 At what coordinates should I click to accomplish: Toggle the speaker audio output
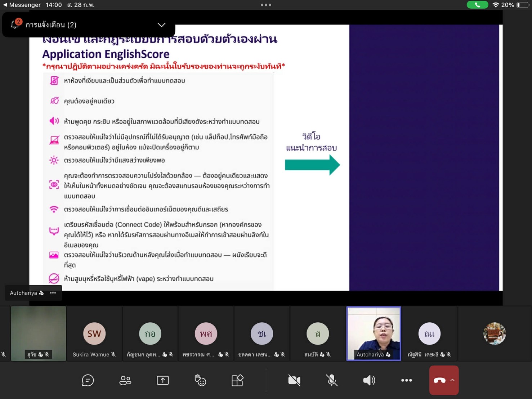[369, 380]
